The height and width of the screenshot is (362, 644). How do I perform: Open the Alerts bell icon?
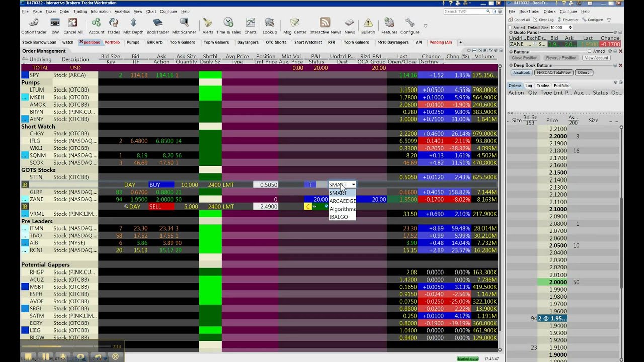point(207,26)
